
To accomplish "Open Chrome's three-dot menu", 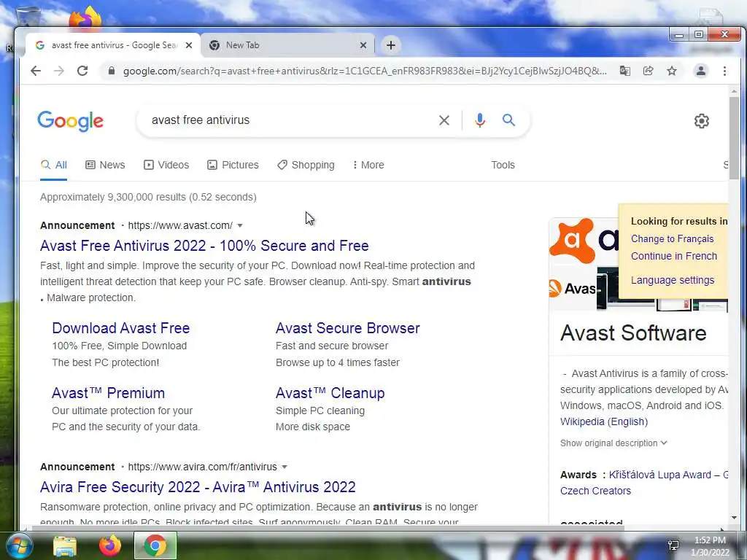I will point(724,71).
